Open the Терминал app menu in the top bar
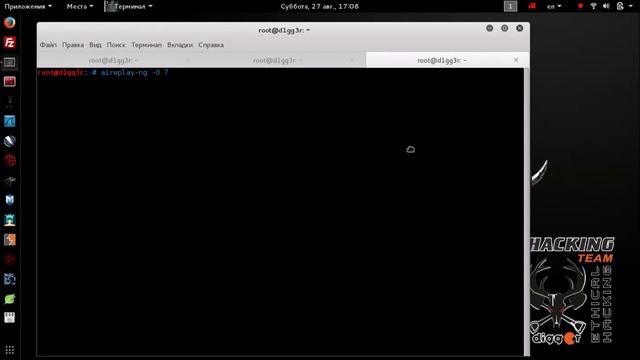Image resolution: width=640 pixels, height=360 pixels. (129, 6)
